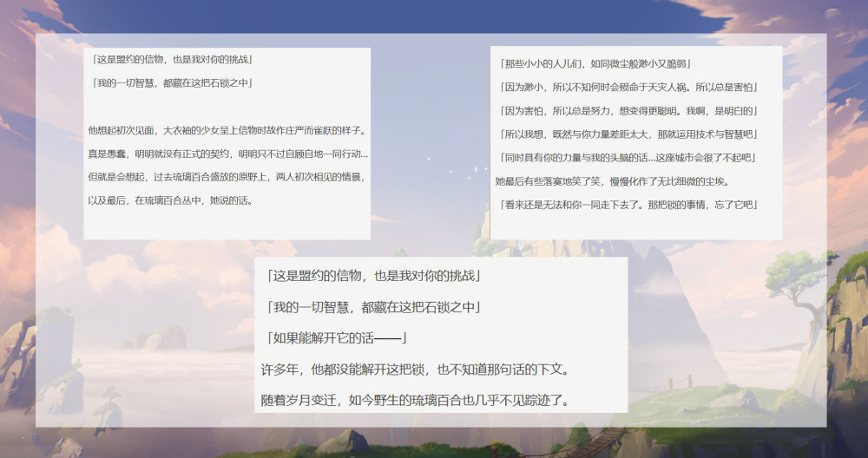This screenshot has height=458, width=868.
Task: Click the line 以及最后，在琉璃百合丛中，她说的话
Action: point(174,200)
